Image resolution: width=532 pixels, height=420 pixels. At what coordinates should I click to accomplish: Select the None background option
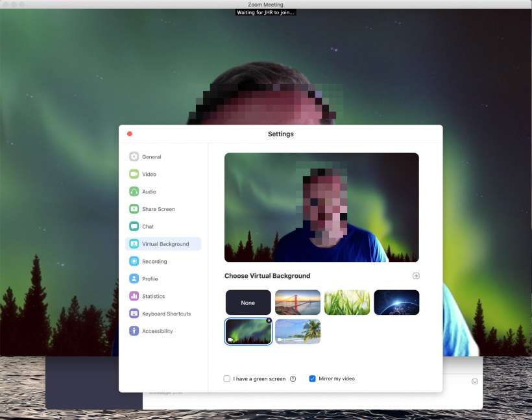coord(248,303)
